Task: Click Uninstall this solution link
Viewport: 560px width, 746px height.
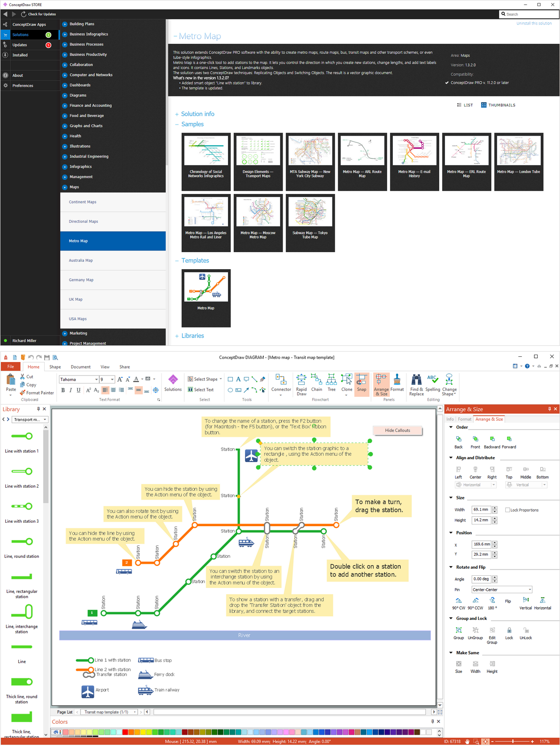Action: click(534, 23)
